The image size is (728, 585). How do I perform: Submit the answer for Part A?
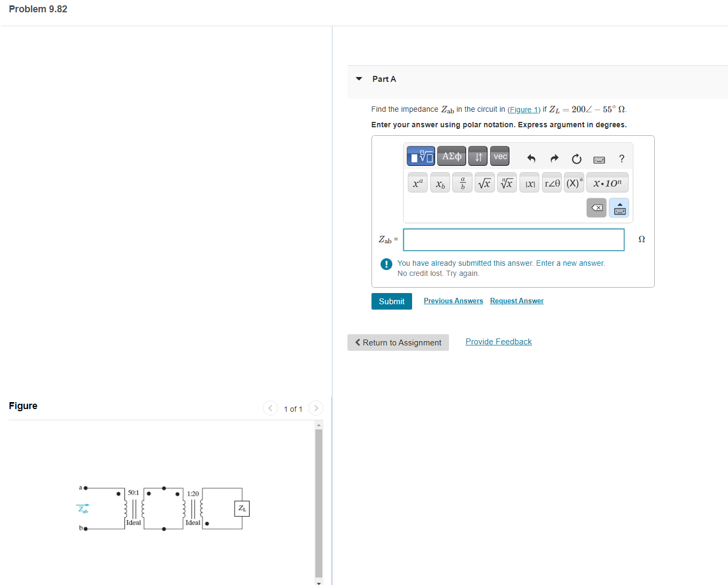(392, 301)
